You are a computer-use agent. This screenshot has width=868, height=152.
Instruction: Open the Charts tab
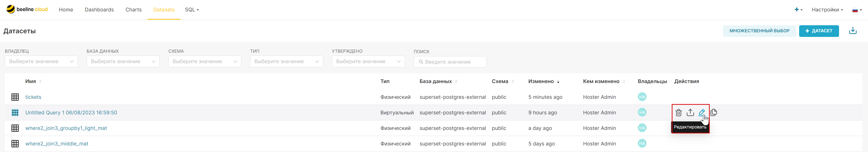tap(133, 10)
